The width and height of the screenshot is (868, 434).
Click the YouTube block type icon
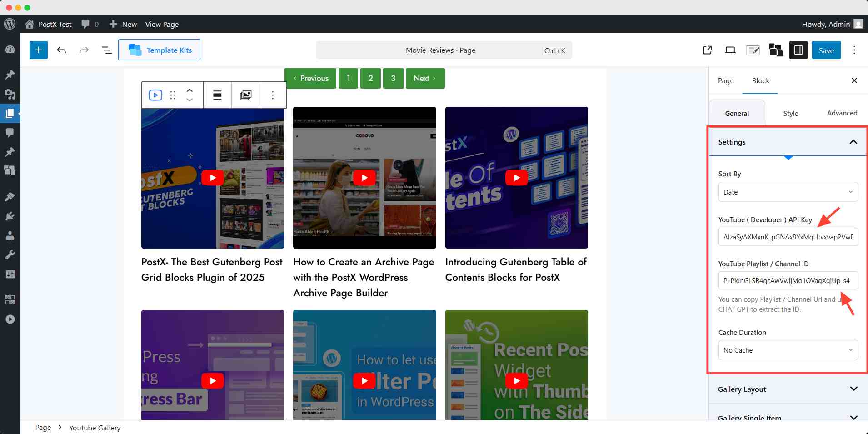(155, 95)
